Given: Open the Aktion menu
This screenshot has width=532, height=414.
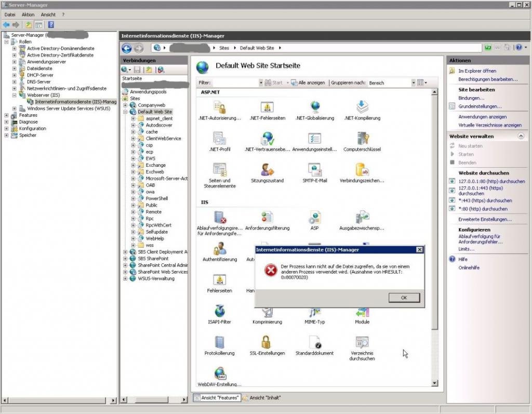Looking at the screenshot, I should pyautogui.click(x=28, y=15).
